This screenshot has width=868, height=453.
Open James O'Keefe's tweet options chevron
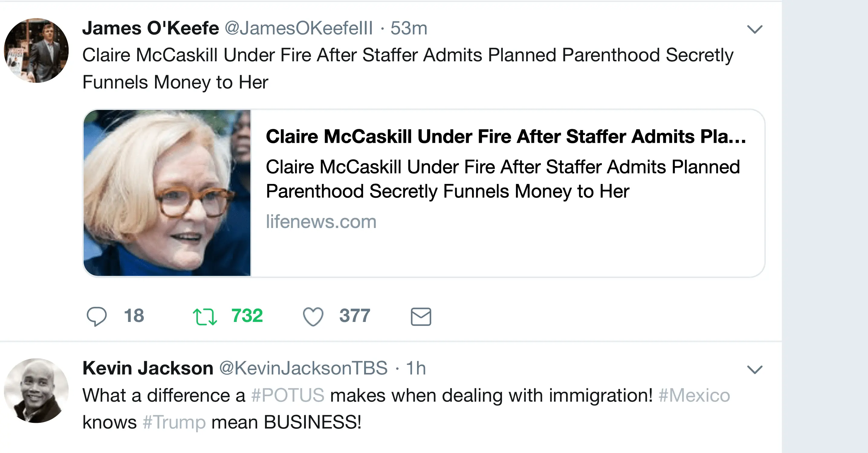click(x=754, y=30)
